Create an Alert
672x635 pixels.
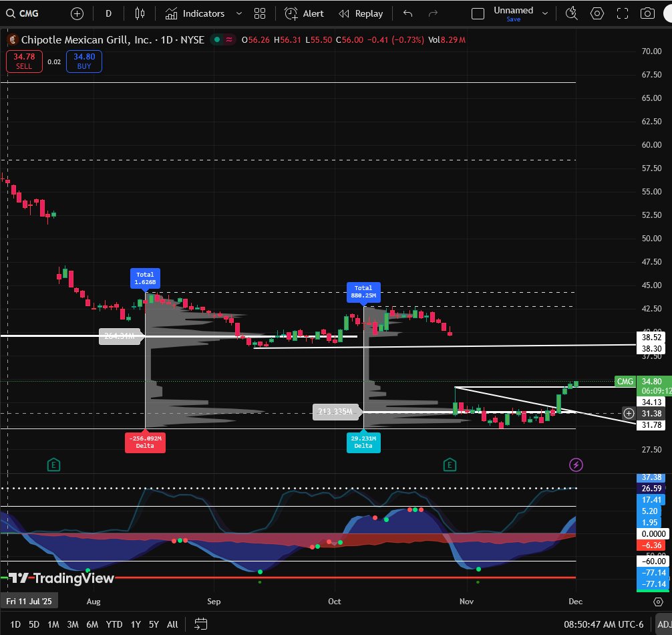pyautogui.click(x=304, y=14)
